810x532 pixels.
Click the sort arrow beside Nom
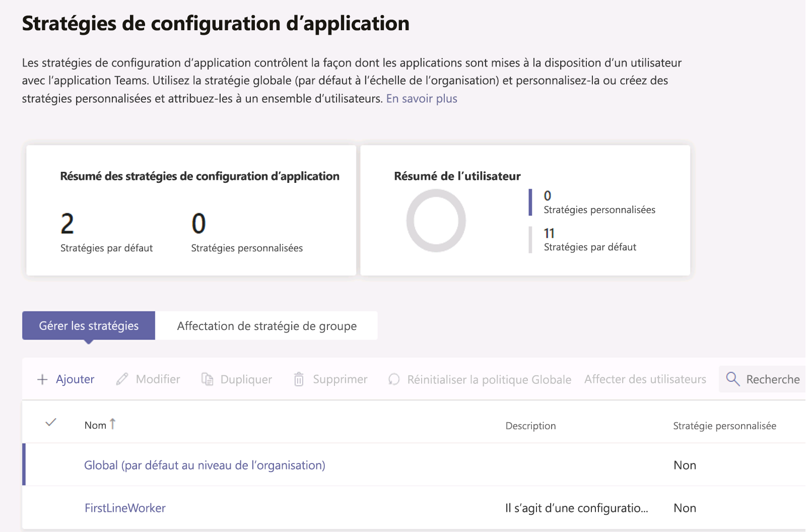(112, 424)
